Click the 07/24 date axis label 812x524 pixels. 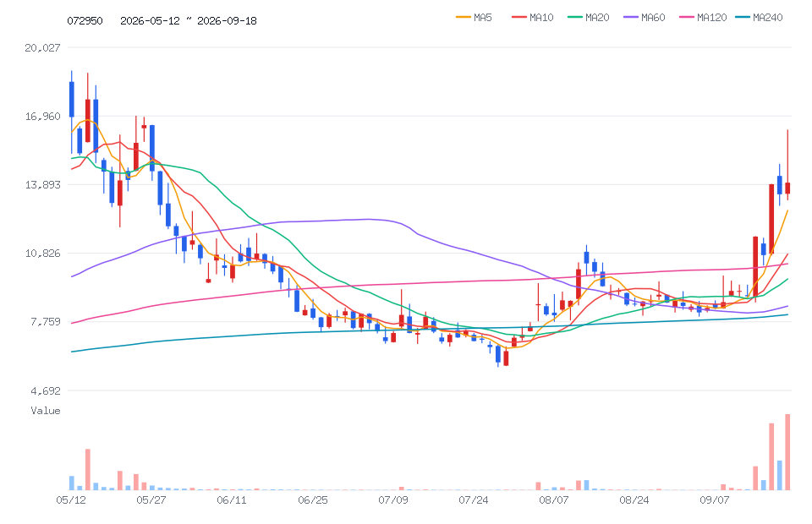tap(474, 500)
